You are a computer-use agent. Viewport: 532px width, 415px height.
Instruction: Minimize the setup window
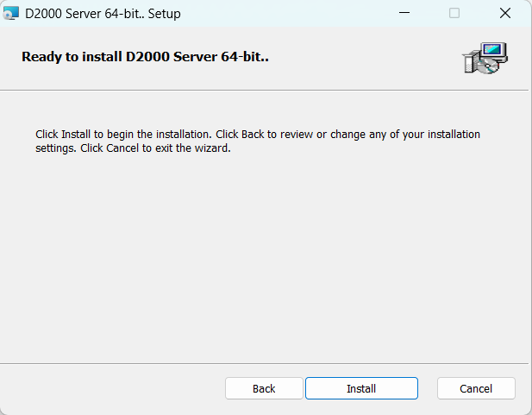click(403, 14)
